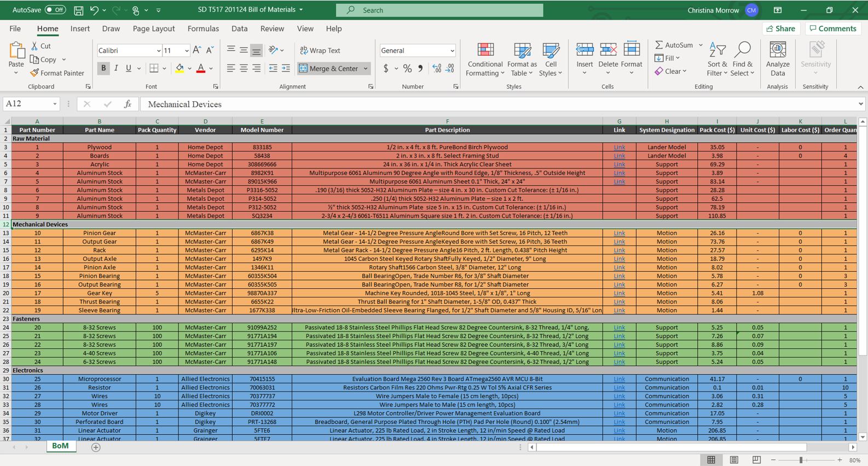This screenshot has width=868, height=466.
Task: Open the Page Layout tab
Action: tap(154, 29)
